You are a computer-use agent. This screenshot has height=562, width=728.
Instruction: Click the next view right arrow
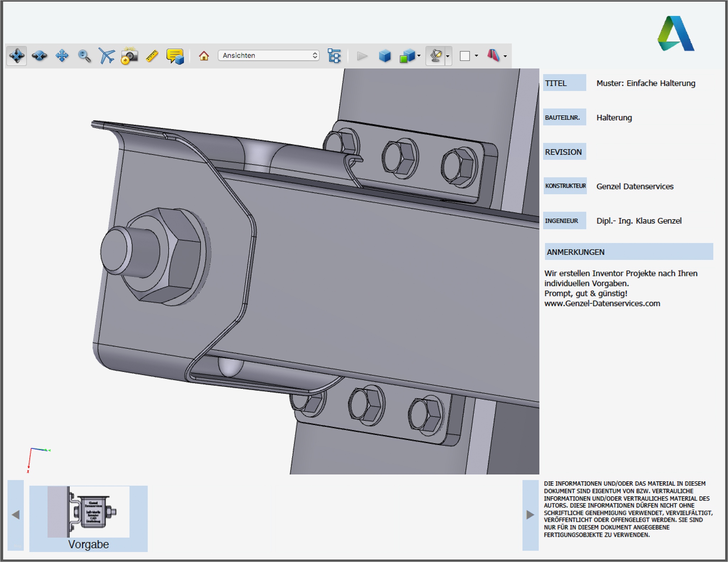pyautogui.click(x=530, y=515)
